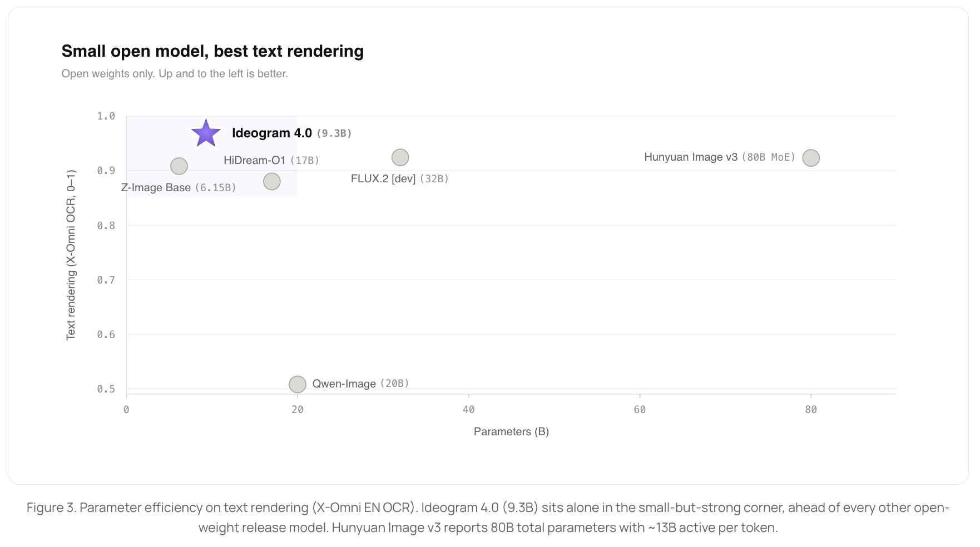The height and width of the screenshot is (547, 980).
Task: Click the Qwen-Image (20B) label text
Action: click(x=360, y=384)
